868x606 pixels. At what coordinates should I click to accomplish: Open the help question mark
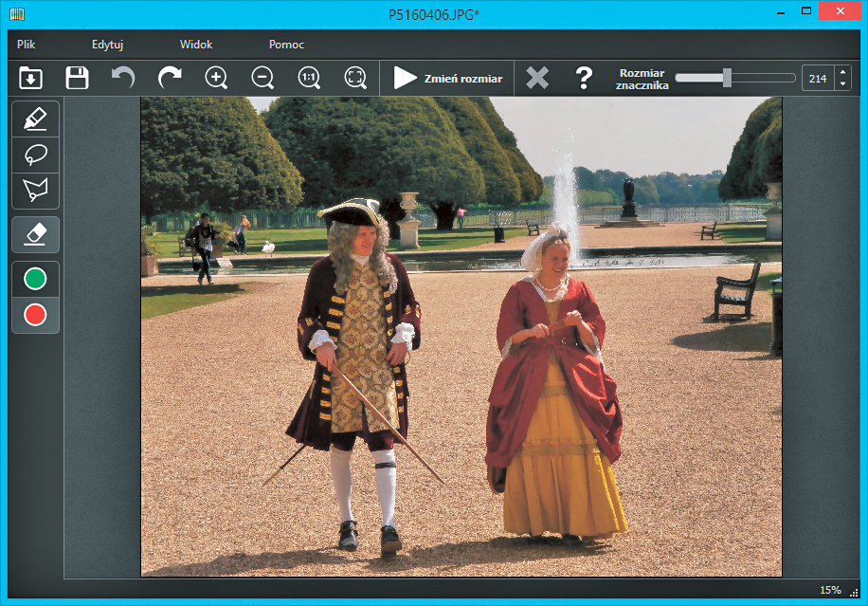click(585, 78)
